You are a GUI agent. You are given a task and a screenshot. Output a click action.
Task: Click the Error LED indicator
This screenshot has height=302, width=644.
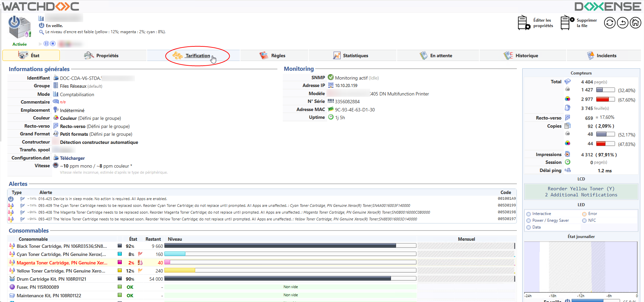584,214
